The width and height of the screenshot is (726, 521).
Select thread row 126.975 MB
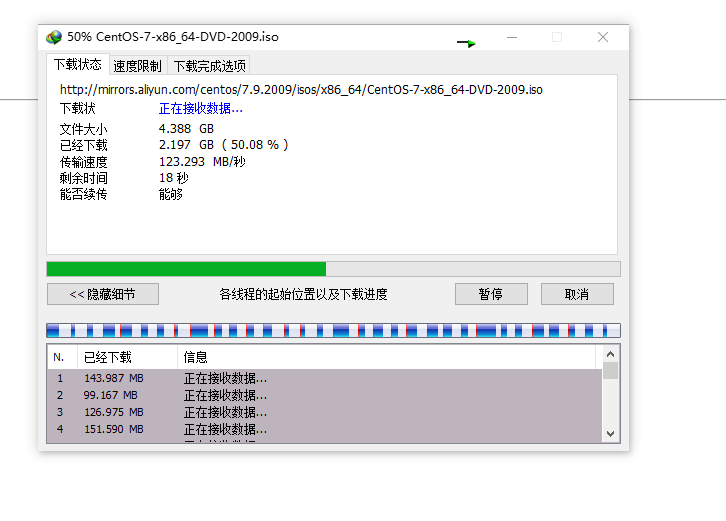point(324,412)
